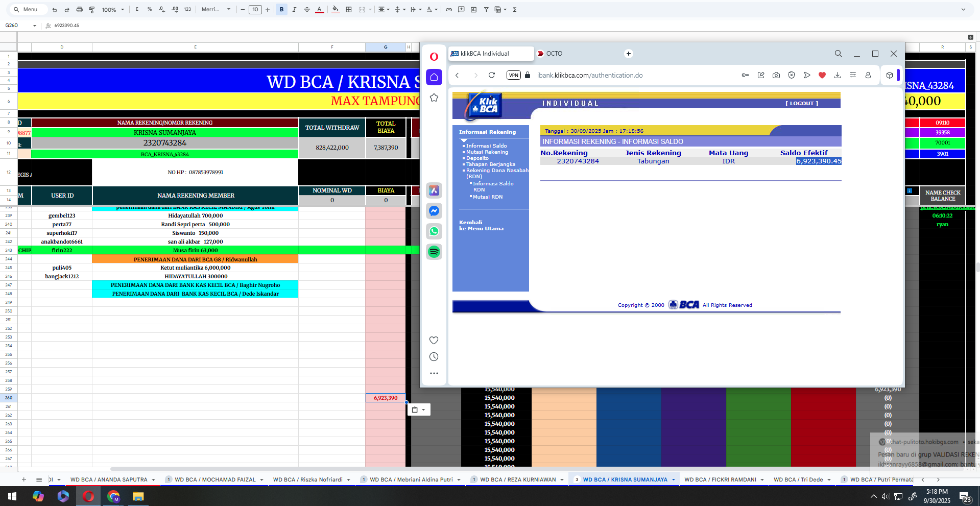Open Opera sidebar history clock icon

[x=434, y=357]
